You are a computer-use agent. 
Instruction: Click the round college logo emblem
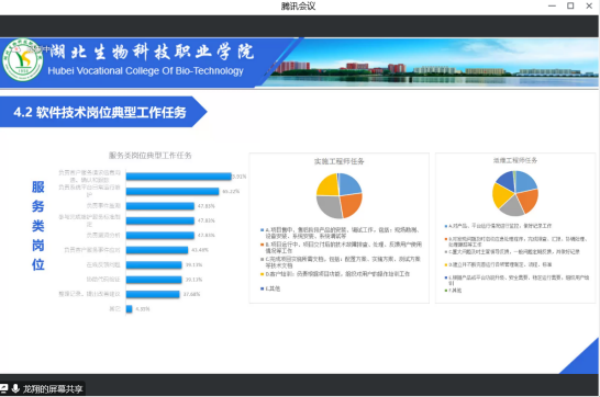click(22, 60)
